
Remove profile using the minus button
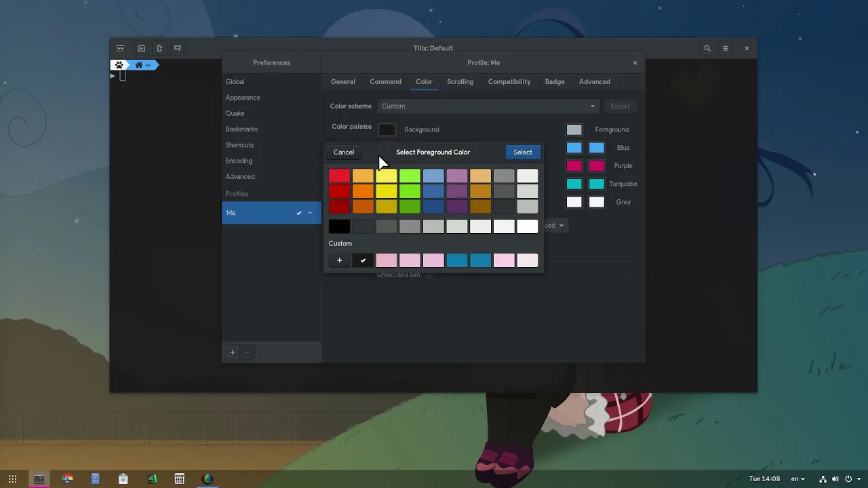point(247,352)
